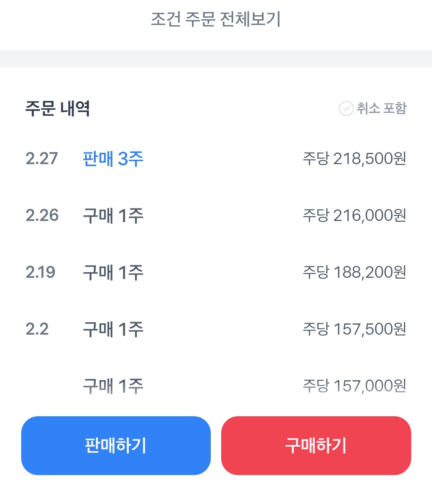Tap the 2.19 date label
The width and height of the screenshot is (432, 504).
coord(40,273)
